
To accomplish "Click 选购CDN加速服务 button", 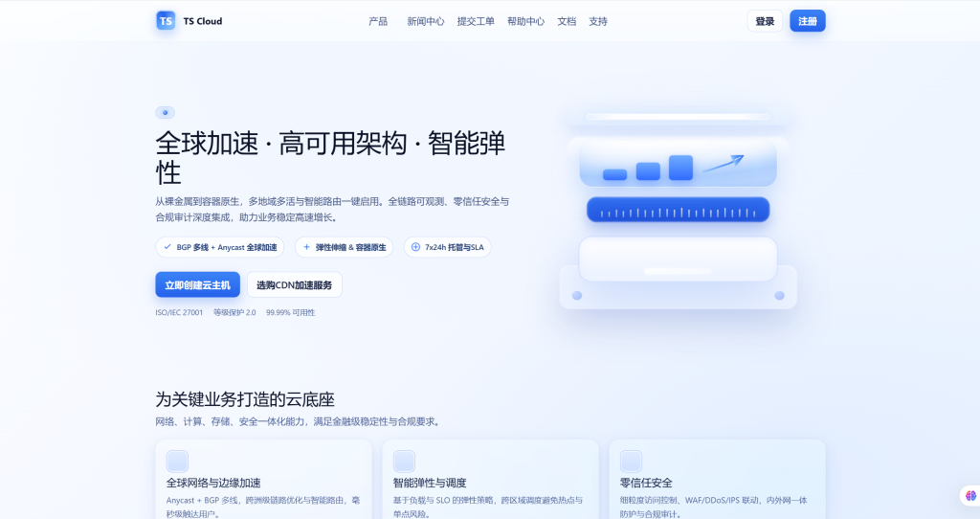I will pos(295,284).
